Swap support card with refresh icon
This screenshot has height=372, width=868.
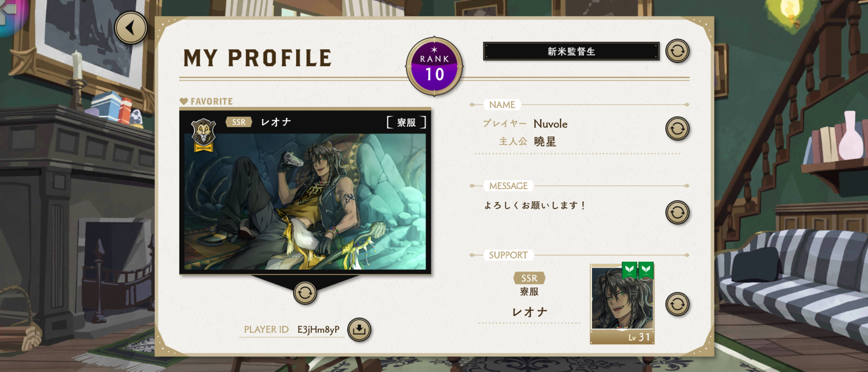[x=677, y=304]
